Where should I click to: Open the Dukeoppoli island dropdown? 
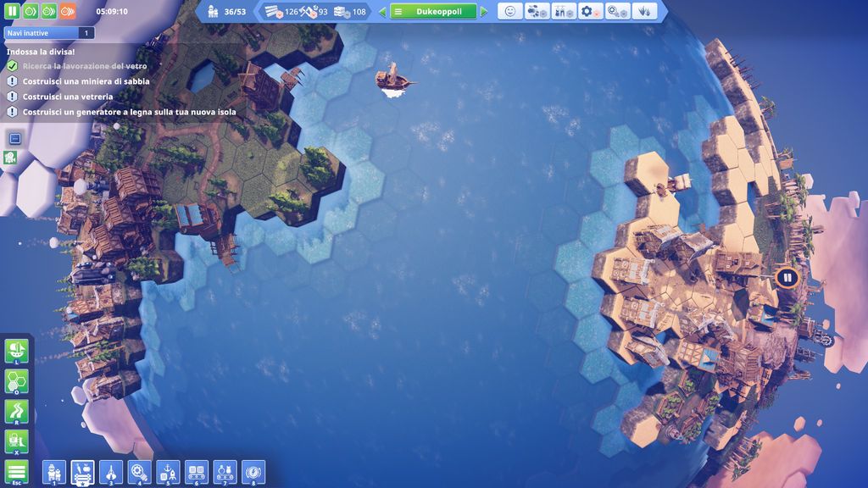click(432, 12)
